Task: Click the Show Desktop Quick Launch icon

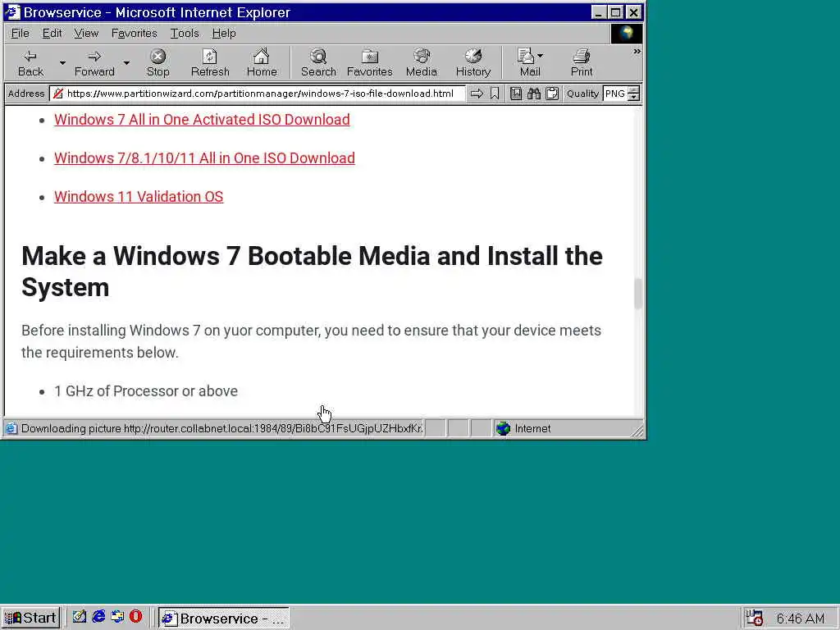Action: (80, 617)
